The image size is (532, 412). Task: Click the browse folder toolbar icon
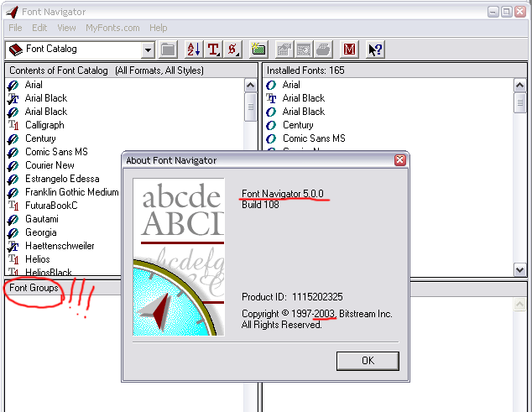click(168, 50)
